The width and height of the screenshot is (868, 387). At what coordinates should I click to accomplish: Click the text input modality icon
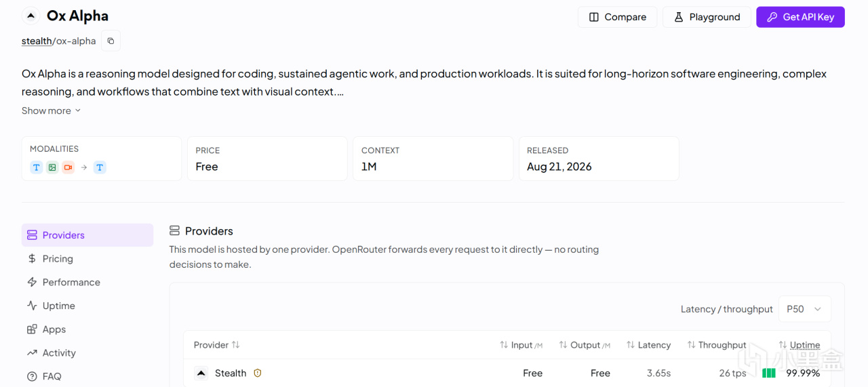point(37,167)
